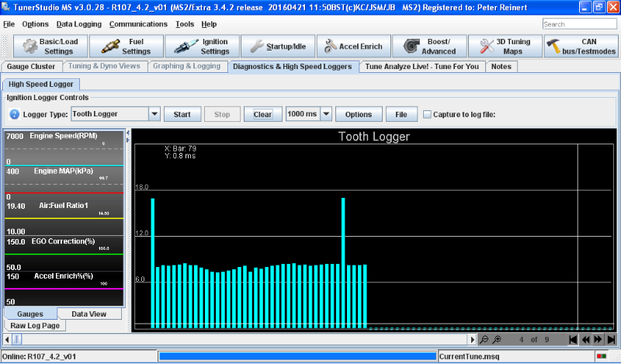Expand the Logger Type dropdown
The width and height of the screenshot is (621, 364).
[x=154, y=115]
